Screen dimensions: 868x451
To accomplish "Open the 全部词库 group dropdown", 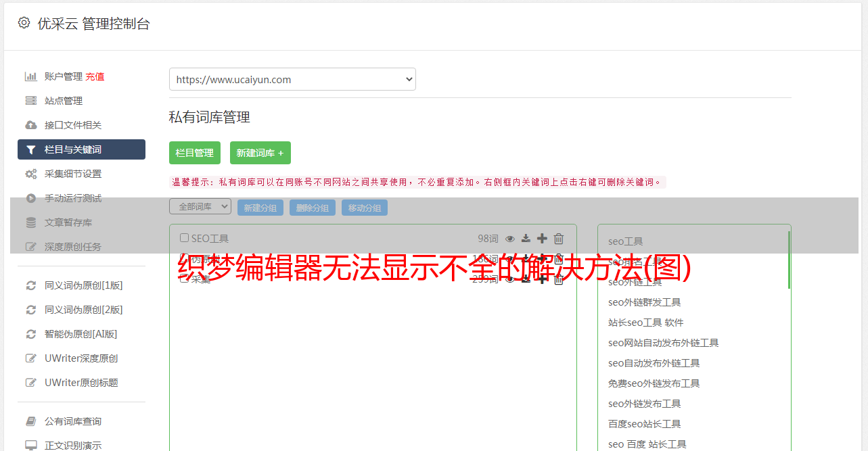I will click(200, 207).
